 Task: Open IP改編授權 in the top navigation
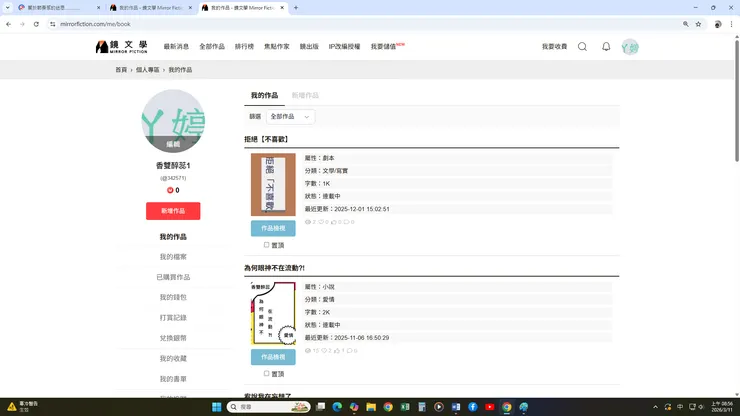pos(345,46)
